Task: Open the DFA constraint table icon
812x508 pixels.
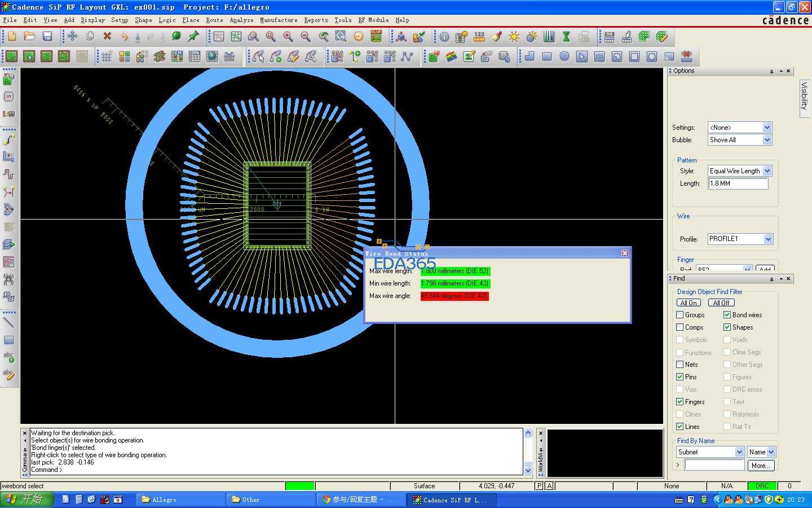Action: [195, 56]
